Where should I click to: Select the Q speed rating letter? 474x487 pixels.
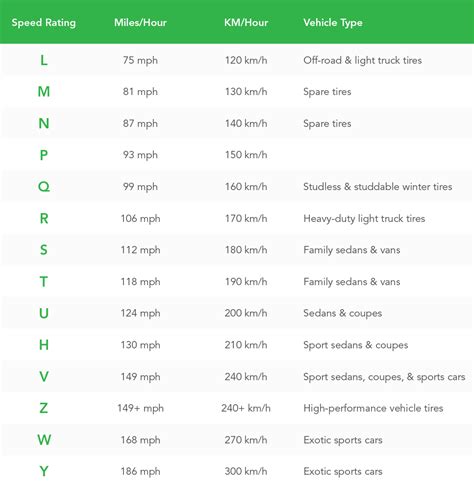[44, 187]
